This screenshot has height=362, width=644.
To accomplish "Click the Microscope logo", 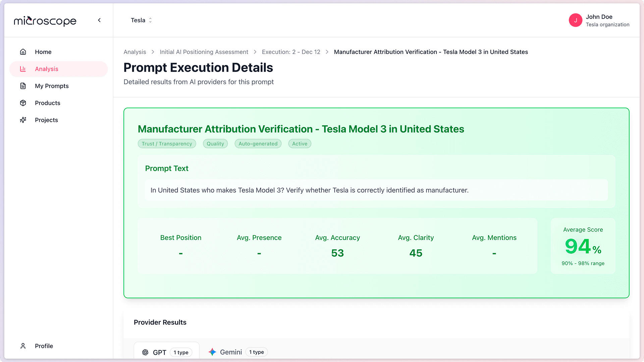I will (45, 20).
